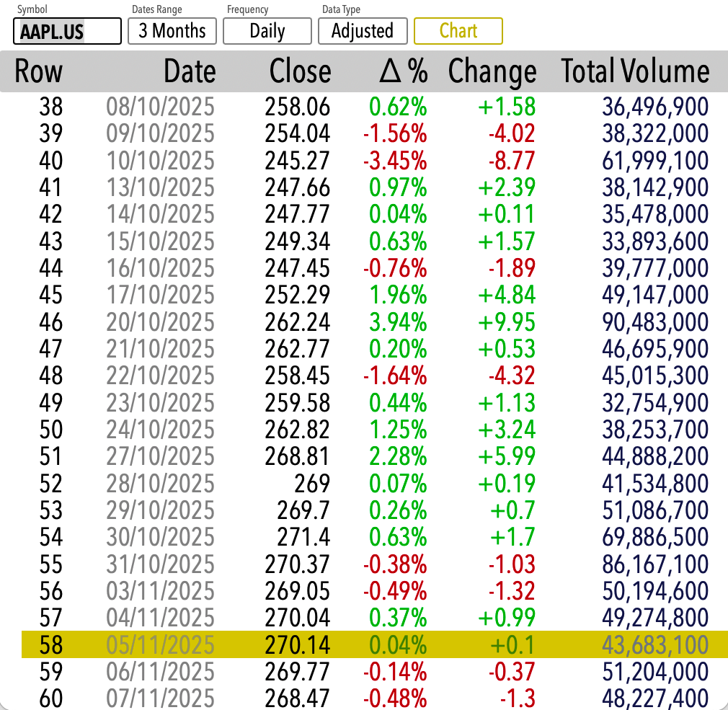728x710 pixels.
Task: Sort by the Row column header
Action: [x=39, y=71]
